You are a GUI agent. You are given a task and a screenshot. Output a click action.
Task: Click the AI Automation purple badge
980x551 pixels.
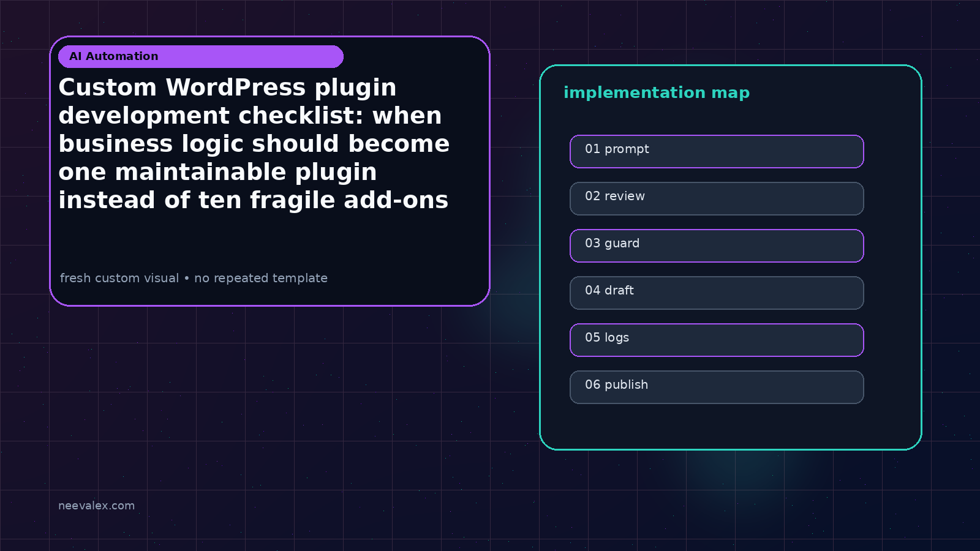[x=201, y=56]
